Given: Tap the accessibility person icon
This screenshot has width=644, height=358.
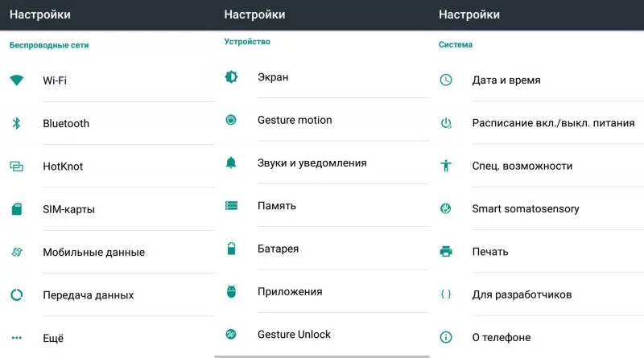Looking at the screenshot, I should coord(446,166).
